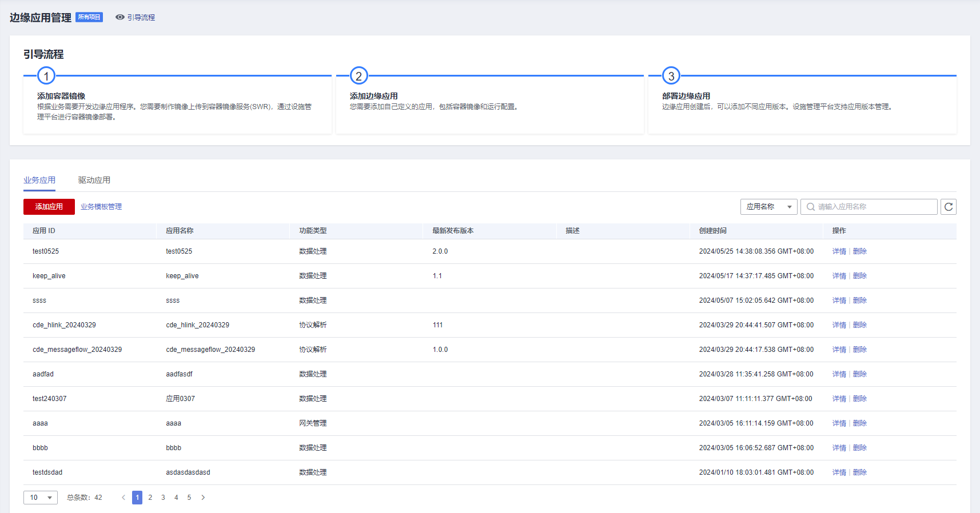Viewport: 980px width, 513px height.
Task: Go to page 3
Action: (163, 498)
